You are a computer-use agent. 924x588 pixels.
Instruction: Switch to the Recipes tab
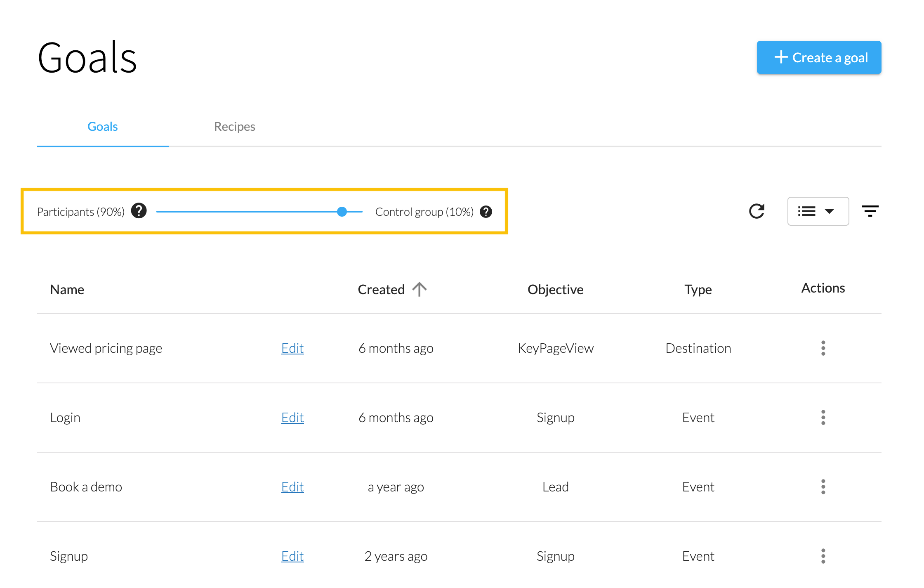234,127
